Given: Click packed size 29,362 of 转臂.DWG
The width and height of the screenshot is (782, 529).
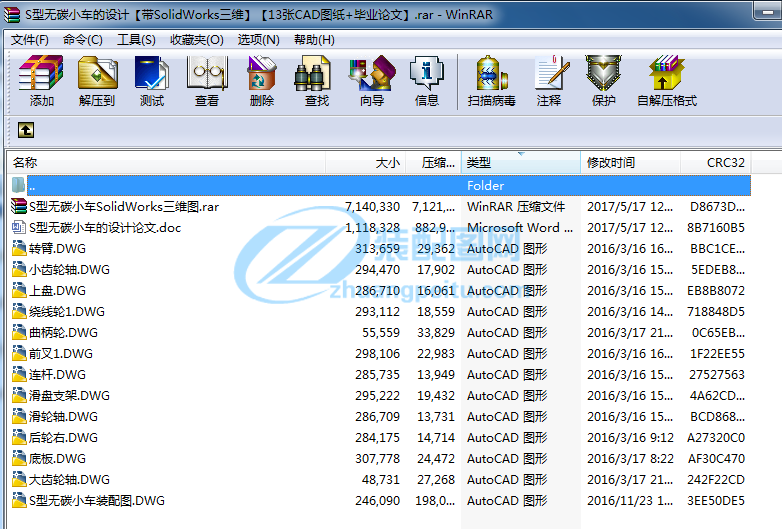Looking at the screenshot, I should pos(436,248).
